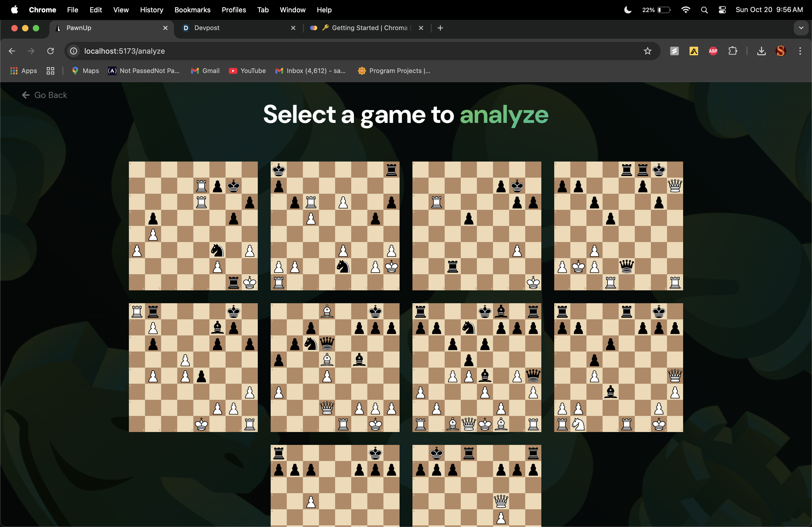Open the AdBlock Plus extension icon

[713, 51]
